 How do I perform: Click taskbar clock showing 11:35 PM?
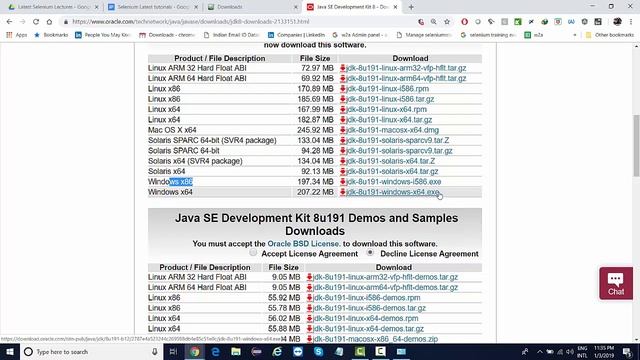click(x=604, y=351)
